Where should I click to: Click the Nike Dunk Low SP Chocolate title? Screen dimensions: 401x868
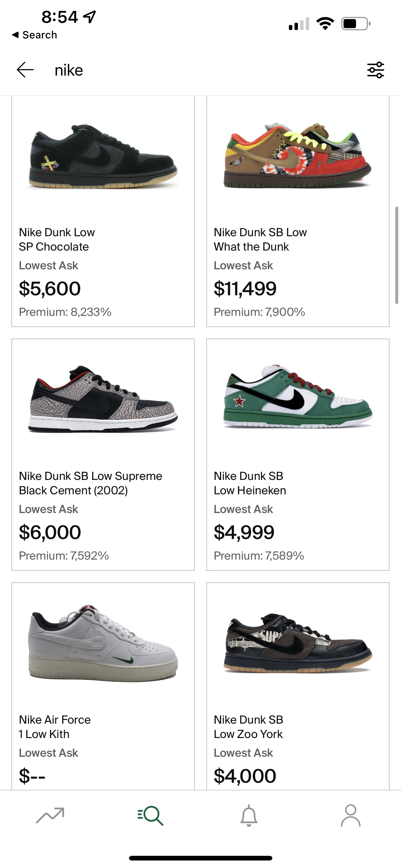coord(57,240)
